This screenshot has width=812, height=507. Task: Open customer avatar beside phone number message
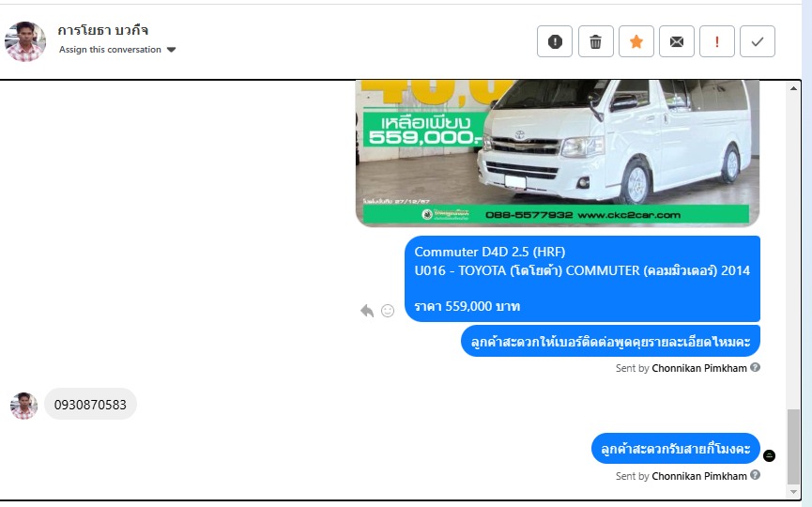(23, 406)
